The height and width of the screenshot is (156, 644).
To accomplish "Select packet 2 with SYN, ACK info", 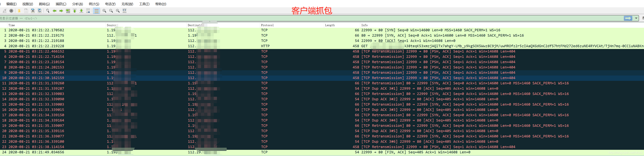I will pyautogui.click(x=322, y=36).
